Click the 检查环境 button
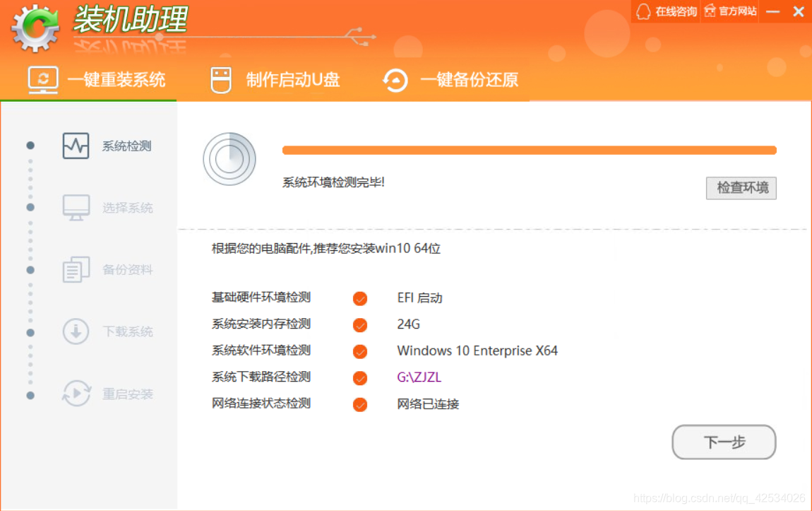Screen dimensions: 812x511 (741, 187)
